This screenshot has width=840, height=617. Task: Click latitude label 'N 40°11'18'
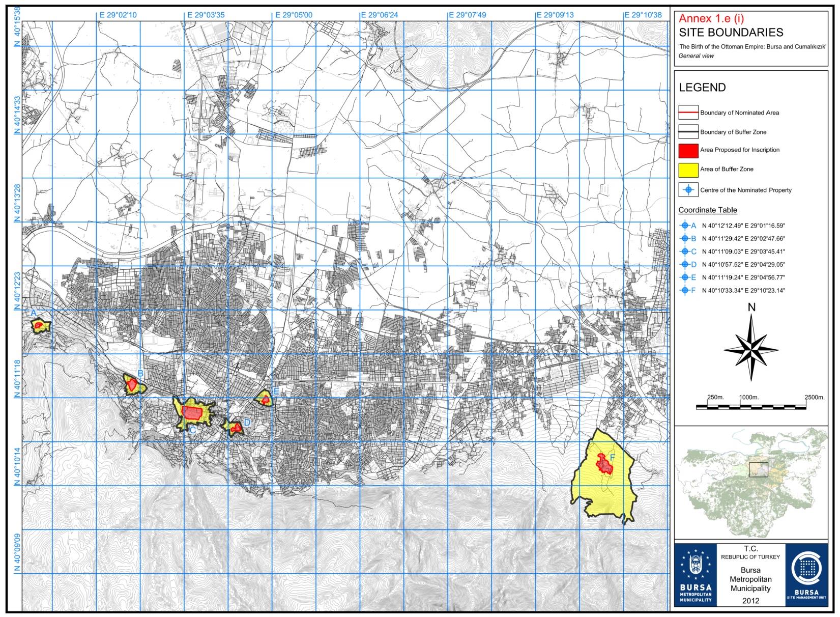[17, 379]
